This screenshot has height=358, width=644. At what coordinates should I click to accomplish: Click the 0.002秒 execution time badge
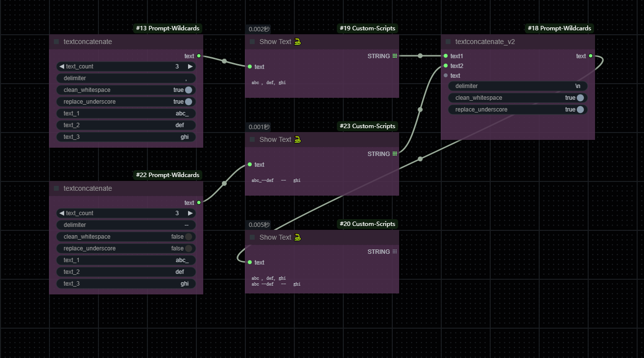coord(259,29)
